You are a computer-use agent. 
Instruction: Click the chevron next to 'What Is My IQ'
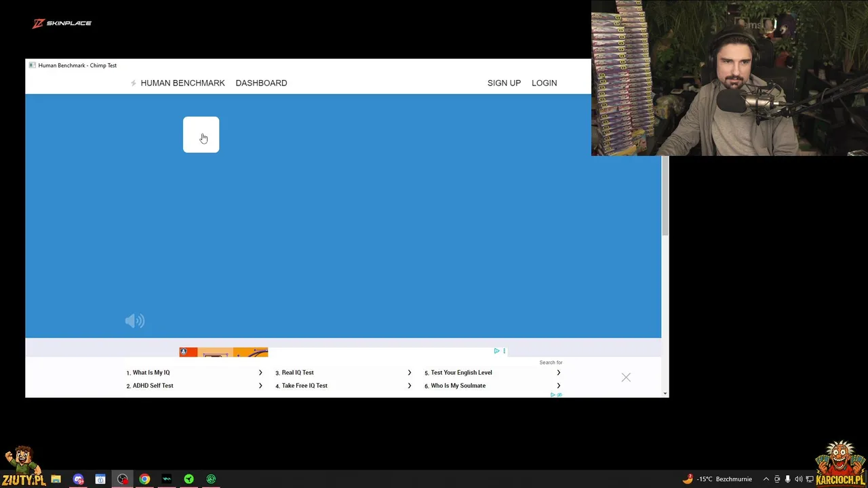coord(260,372)
